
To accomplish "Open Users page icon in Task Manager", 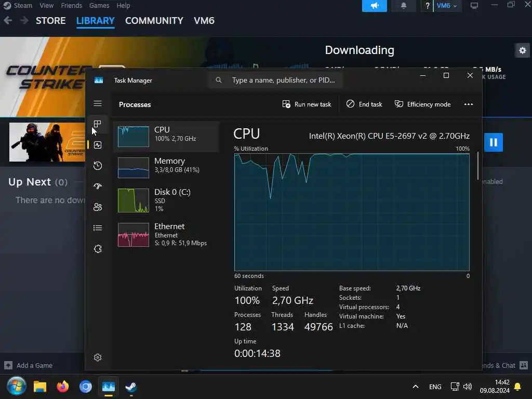I will pos(98,207).
